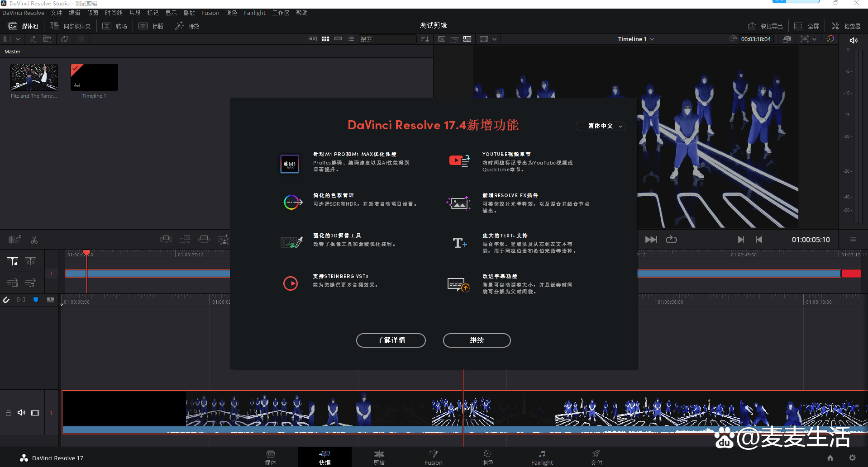This screenshot has width=868, height=467.
Task: Select the Fitz and The Tantr... clip thumbnail
Action: point(34,77)
